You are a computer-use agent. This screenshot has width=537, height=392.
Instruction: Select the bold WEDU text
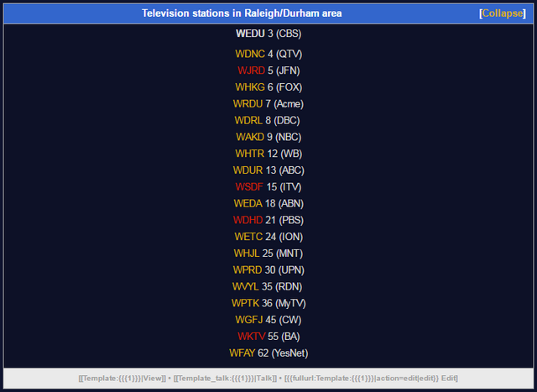tap(250, 34)
